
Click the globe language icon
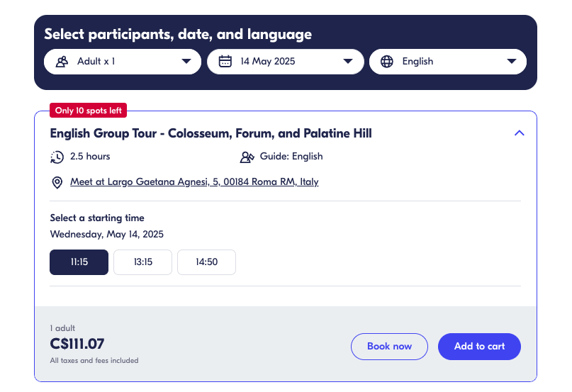[387, 62]
